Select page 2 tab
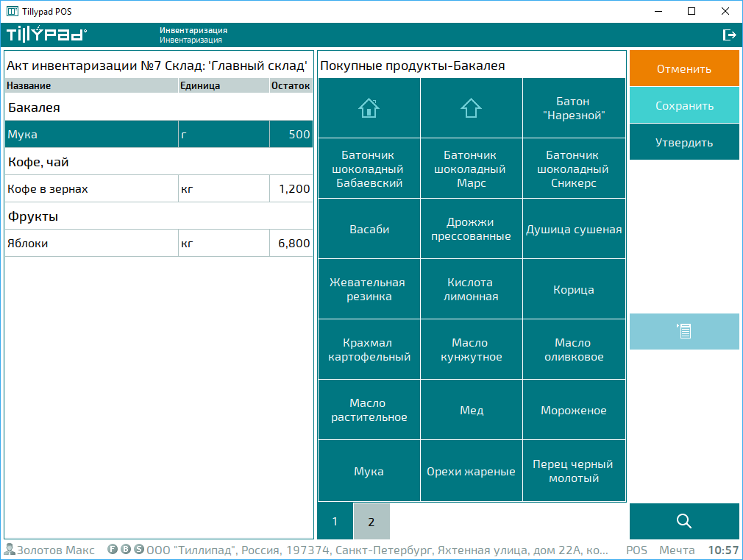This screenshot has width=743, height=560. pyautogui.click(x=371, y=522)
